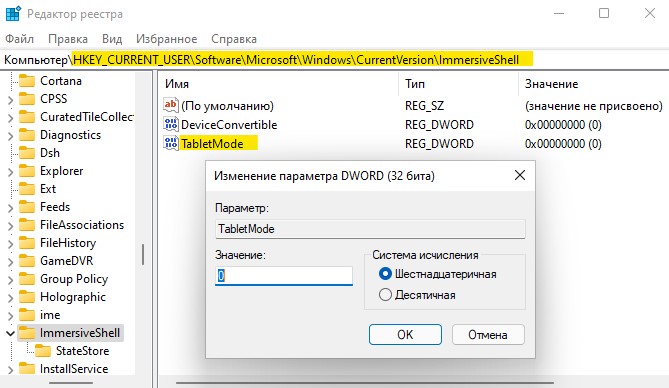
Task: Expand the Explorer tree node
Action: [11, 172]
